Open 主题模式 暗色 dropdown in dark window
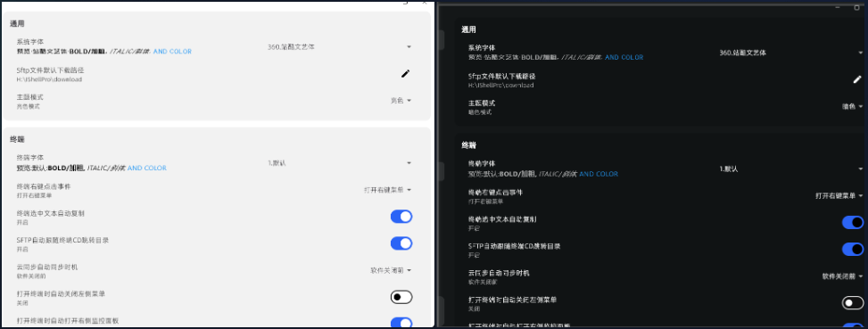This screenshot has width=868, height=329. (x=853, y=106)
